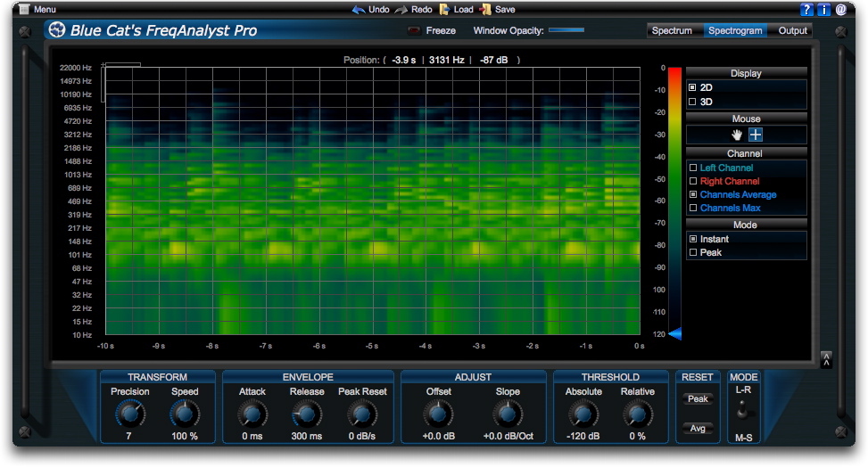The height and width of the screenshot is (467, 868).
Task: Click the Load preset folder icon
Action: point(444,10)
